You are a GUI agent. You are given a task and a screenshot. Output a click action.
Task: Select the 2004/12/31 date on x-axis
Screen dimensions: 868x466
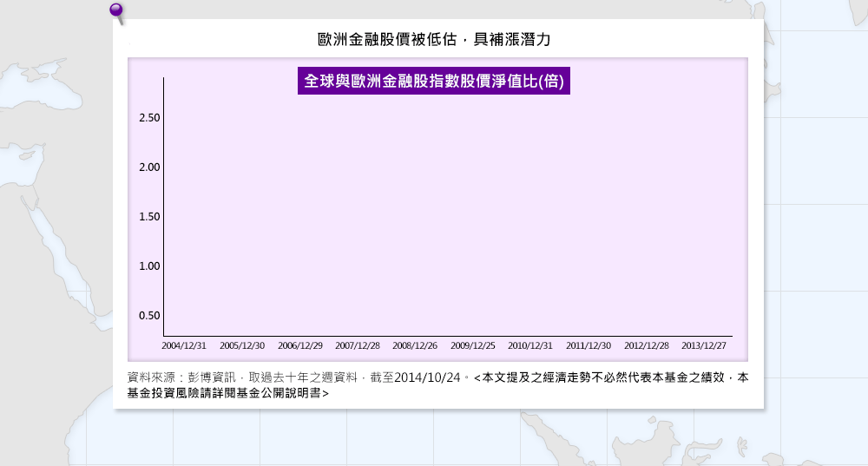click(184, 345)
